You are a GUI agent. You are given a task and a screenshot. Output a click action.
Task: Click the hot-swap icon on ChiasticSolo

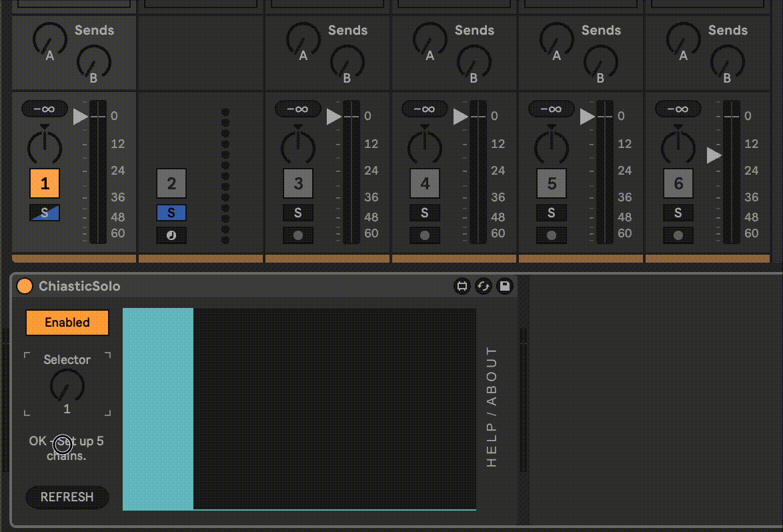(484, 287)
